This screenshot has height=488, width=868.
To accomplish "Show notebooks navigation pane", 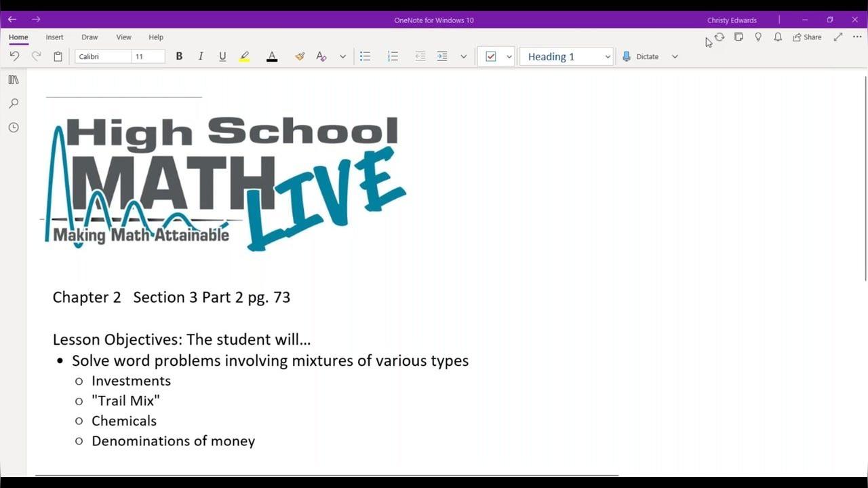I will click(x=14, y=80).
